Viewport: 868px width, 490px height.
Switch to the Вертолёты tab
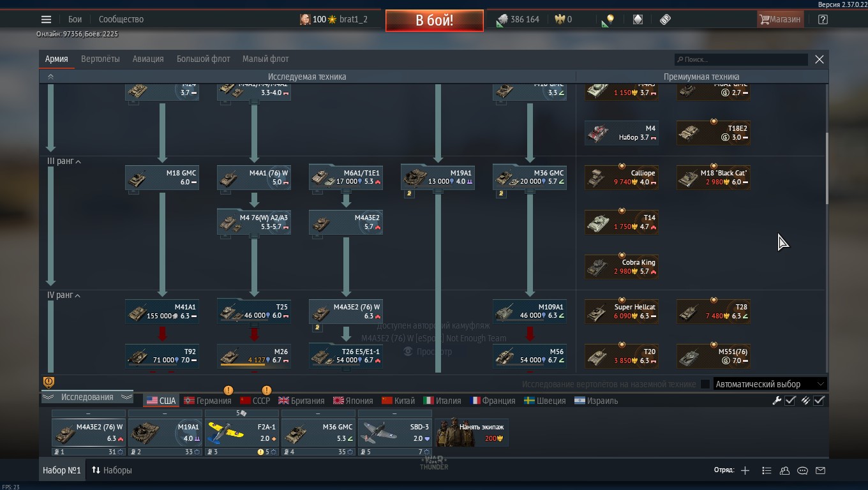tap(100, 59)
